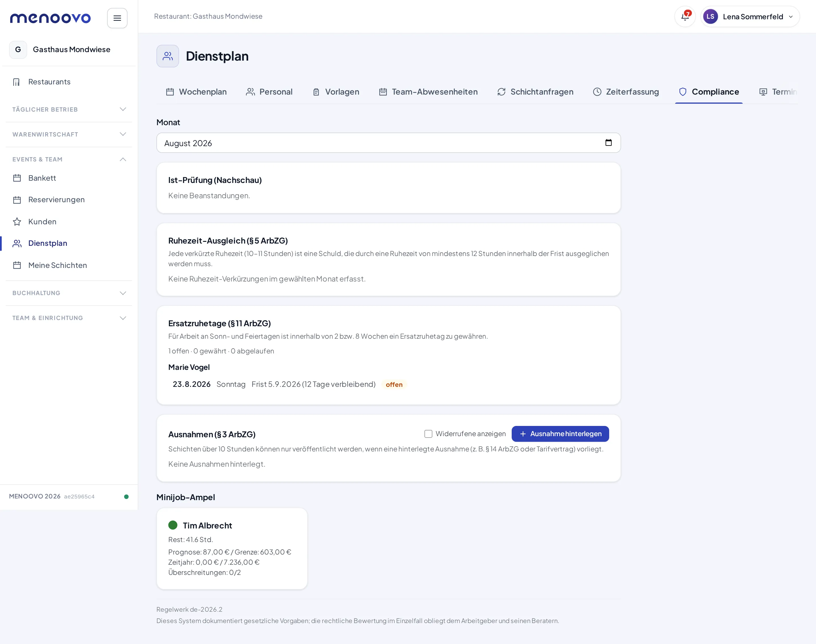Open the Kunden sidebar entry
816x644 pixels.
69,222
